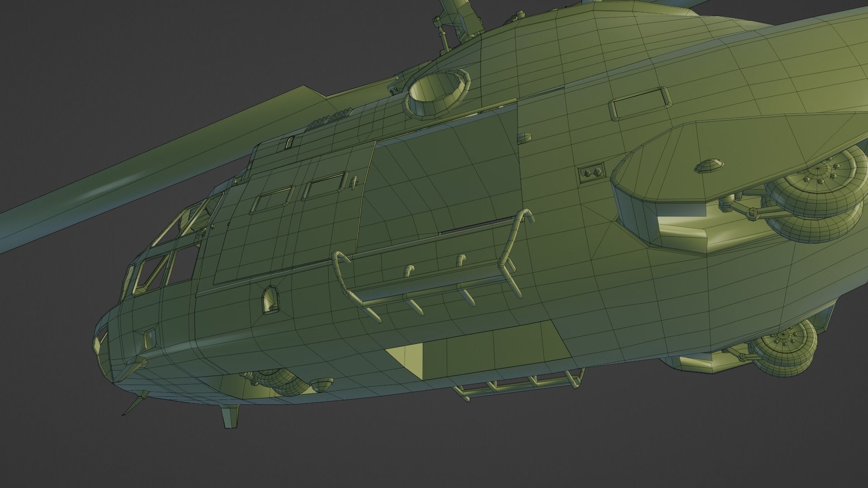Click the rectangular hatch on upper fuselage
This screenshot has width=868, height=488.
640,104
